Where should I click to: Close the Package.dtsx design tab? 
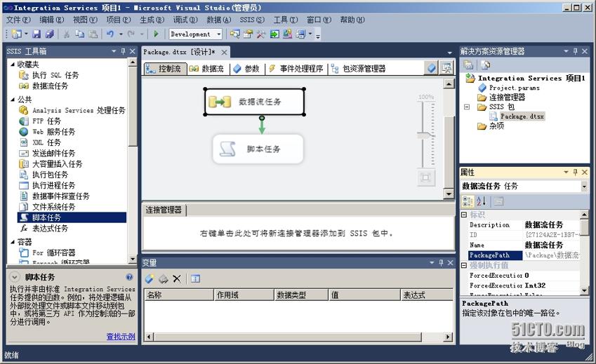pyautogui.click(x=224, y=53)
